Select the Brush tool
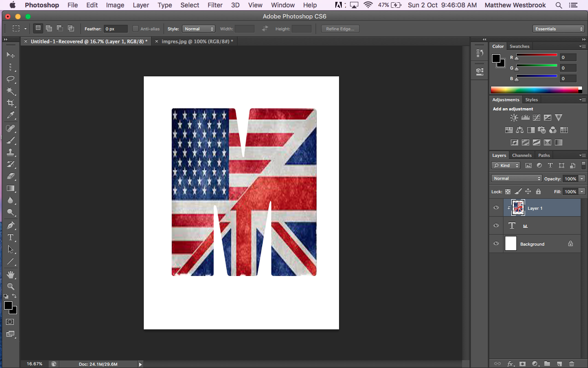 (10, 140)
